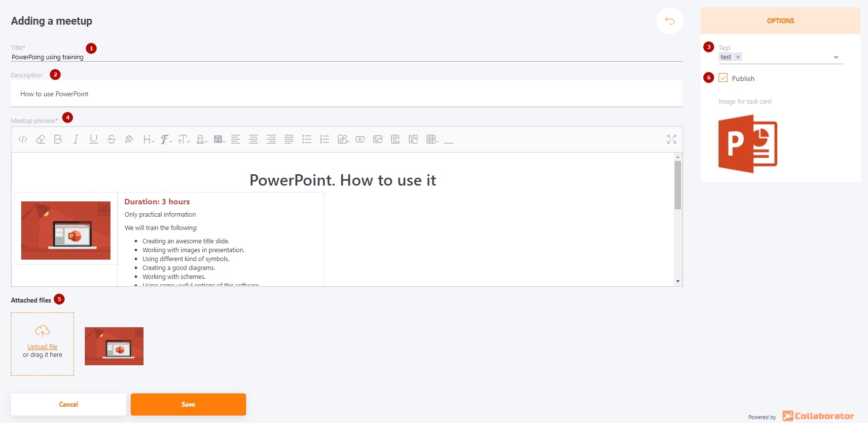Toggle bold formatting
This screenshot has width=868, height=423.
pyautogui.click(x=58, y=140)
